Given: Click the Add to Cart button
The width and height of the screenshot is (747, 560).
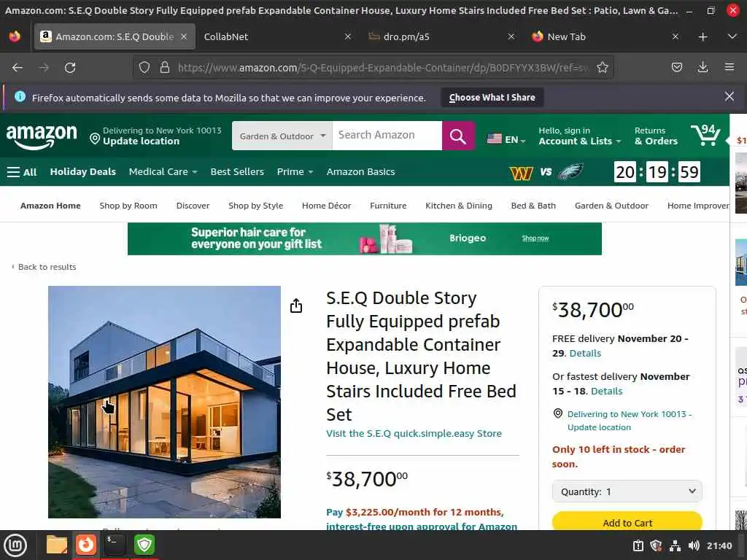Looking at the screenshot, I should pos(627,521).
